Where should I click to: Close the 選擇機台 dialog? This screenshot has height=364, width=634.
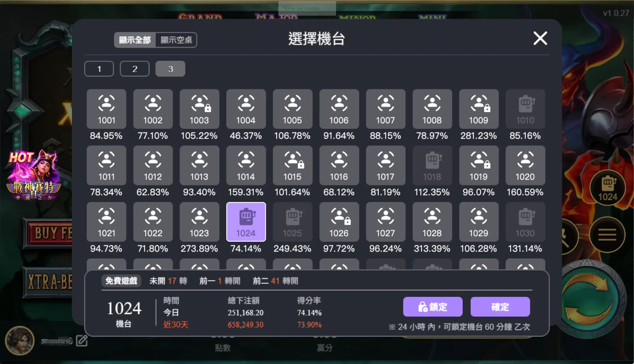[540, 38]
